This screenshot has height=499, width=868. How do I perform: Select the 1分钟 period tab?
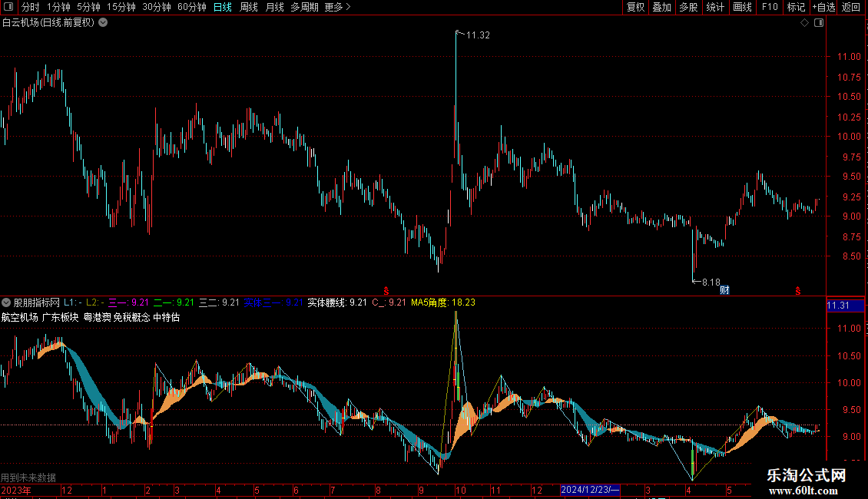[x=58, y=7]
